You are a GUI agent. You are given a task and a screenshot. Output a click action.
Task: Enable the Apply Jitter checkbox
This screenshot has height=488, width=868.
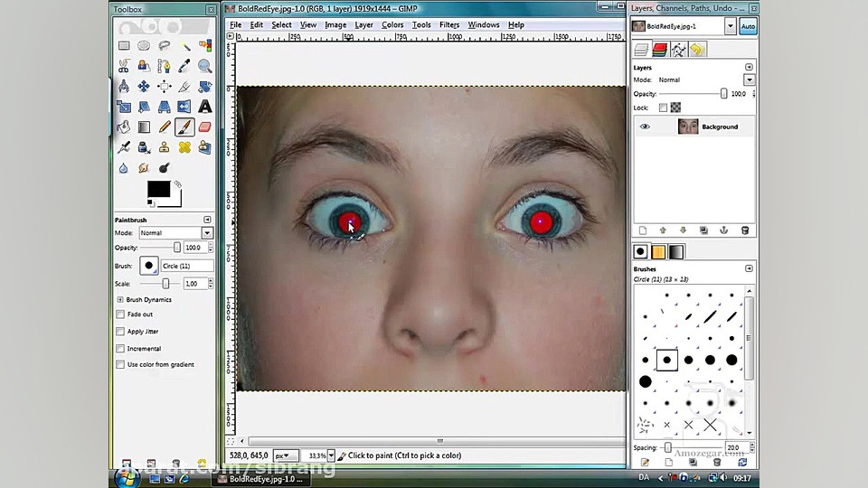(120, 332)
